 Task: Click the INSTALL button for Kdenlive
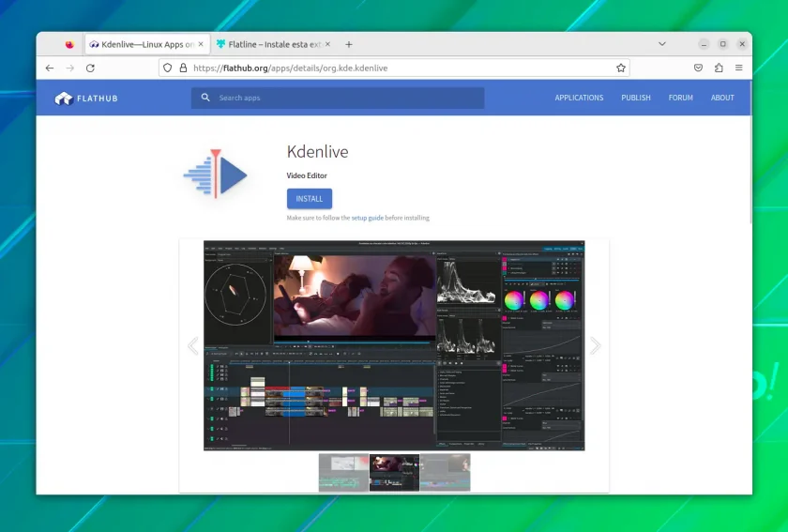pyautogui.click(x=310, y=199)
